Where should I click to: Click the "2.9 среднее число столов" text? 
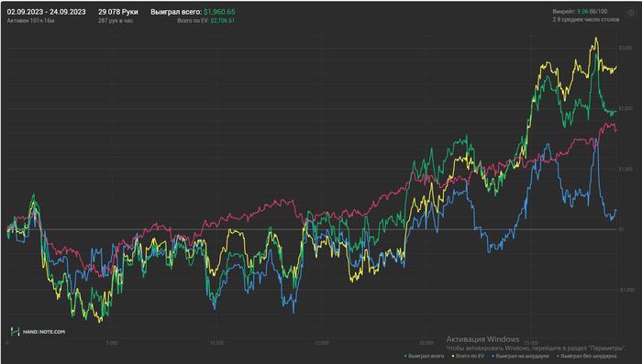(x=585, y=19)
